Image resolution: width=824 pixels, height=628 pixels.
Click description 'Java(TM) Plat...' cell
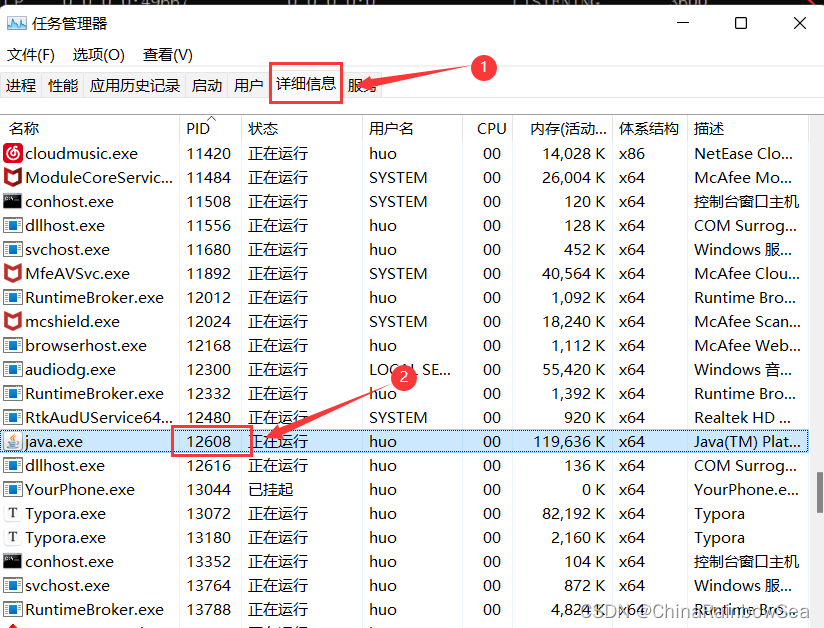pyautogui.click(x=747, y=441)
